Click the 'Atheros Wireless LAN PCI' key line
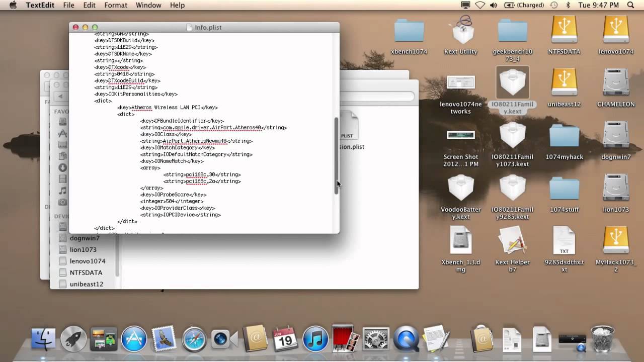This screenshot has width=644, height=362. point(167,107)
